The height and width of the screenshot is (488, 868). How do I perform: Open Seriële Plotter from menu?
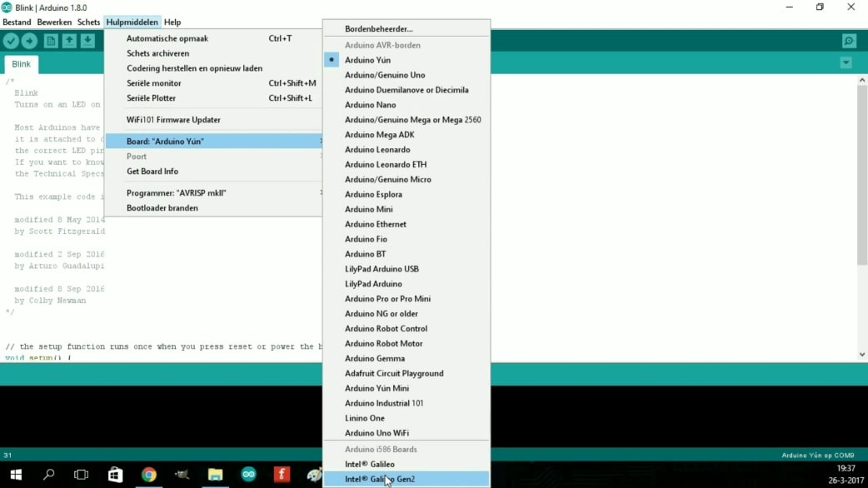pos(214,98)
